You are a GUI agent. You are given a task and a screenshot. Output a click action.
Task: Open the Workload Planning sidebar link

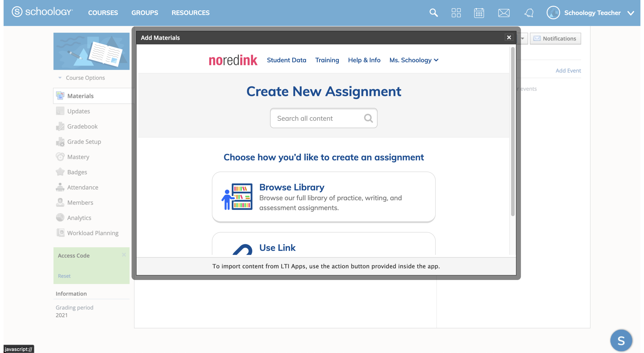click(93, 233)
